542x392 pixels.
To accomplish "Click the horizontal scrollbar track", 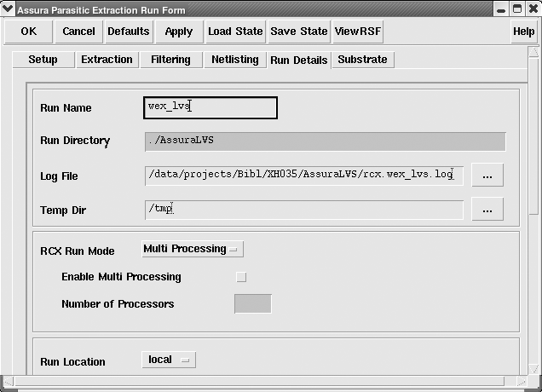I will point(259,381).
